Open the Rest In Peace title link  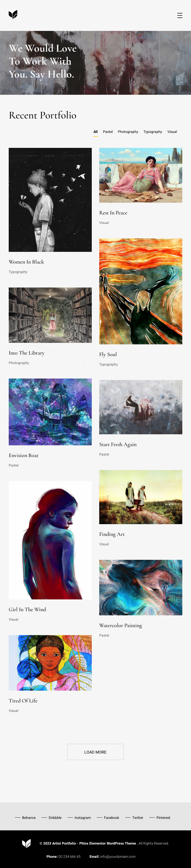[113, 213]
